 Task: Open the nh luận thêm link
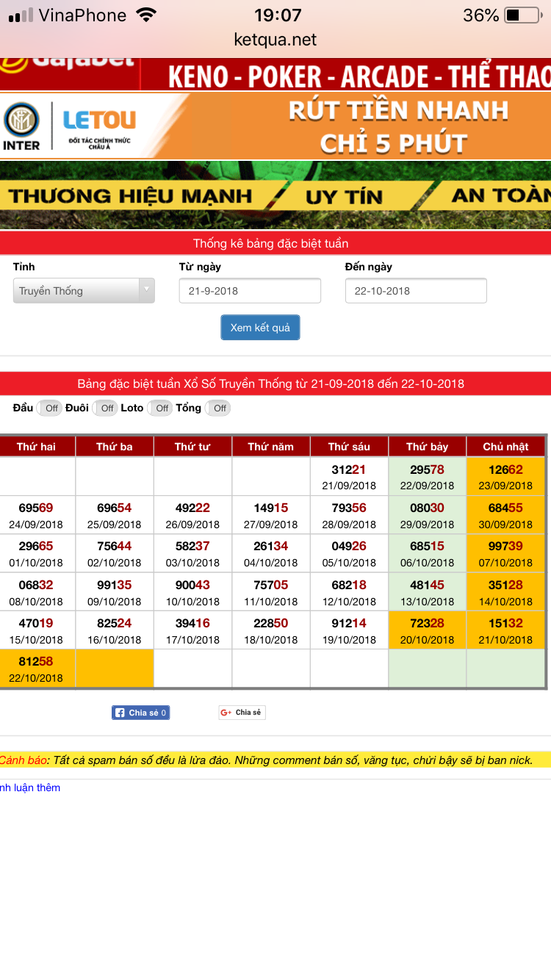click(30, 788)
